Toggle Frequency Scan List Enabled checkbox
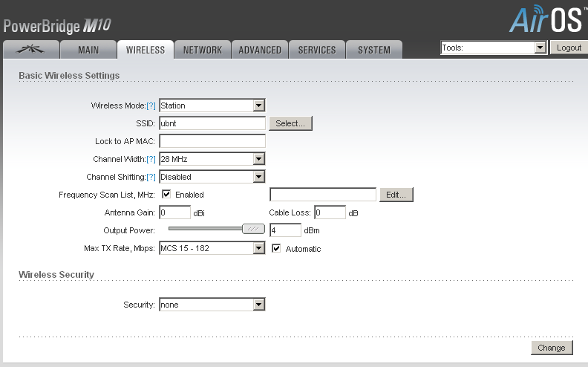This screenshot has height=367, width=588. coord(166,194)
